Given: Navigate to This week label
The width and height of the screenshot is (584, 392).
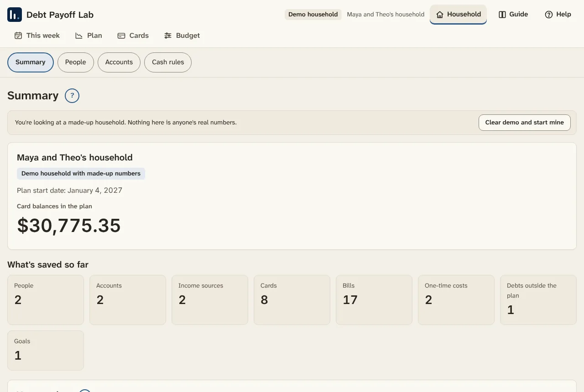Looking at the screenshot, I should point(43,36).
